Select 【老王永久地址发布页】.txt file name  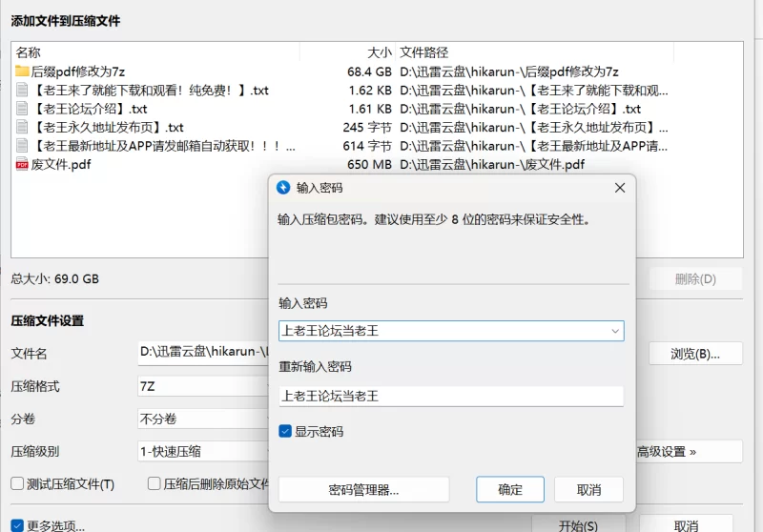107,127
